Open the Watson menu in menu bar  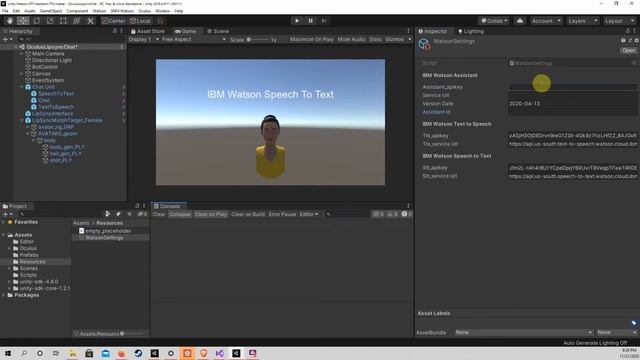click(99, 11)
